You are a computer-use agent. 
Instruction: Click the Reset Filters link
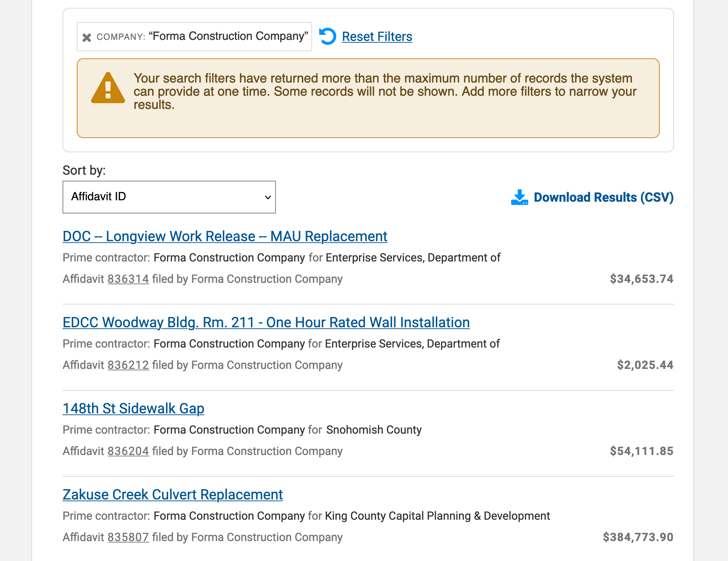pos(377,37)
